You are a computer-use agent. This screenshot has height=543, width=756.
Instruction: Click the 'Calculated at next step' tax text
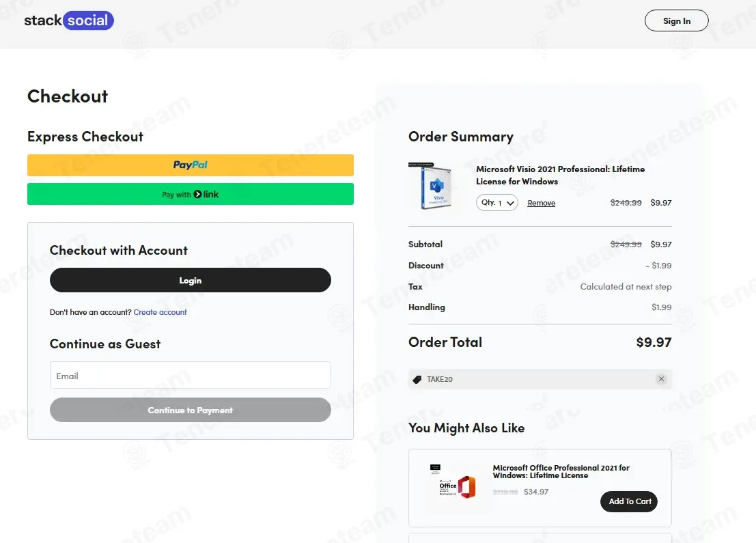click(626, 286)
